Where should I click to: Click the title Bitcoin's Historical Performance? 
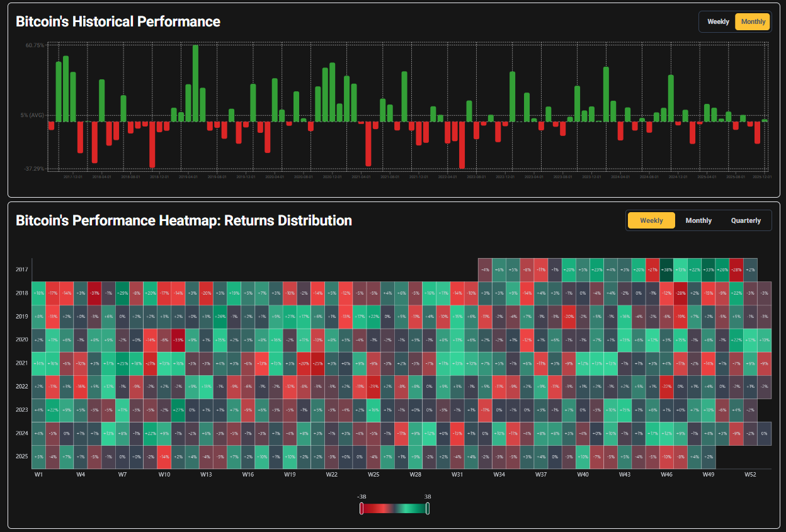tap(118, 21)
